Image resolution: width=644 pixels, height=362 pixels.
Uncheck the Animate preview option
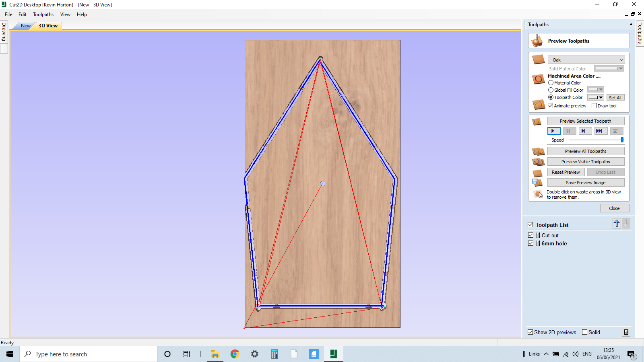[x=550, y=105]
